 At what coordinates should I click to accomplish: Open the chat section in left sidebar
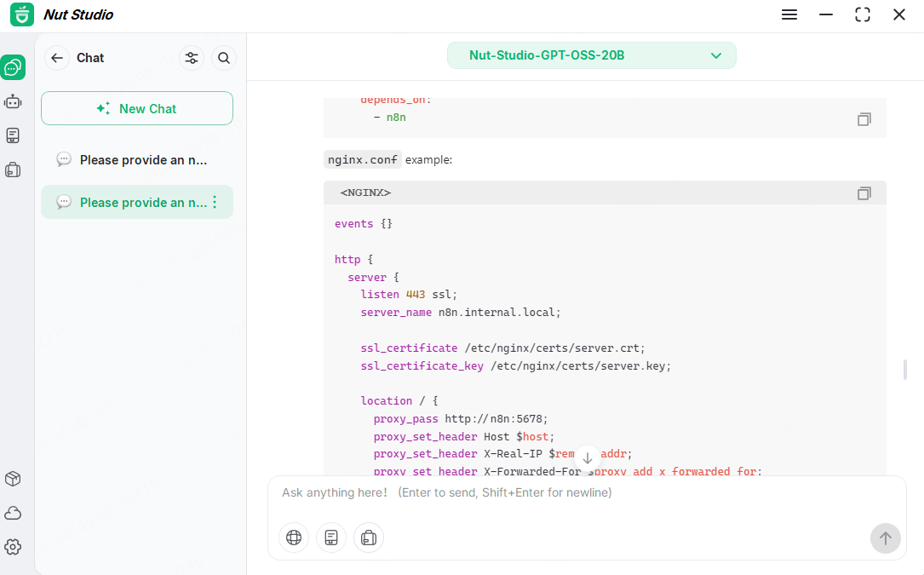[x=13, y=67]
